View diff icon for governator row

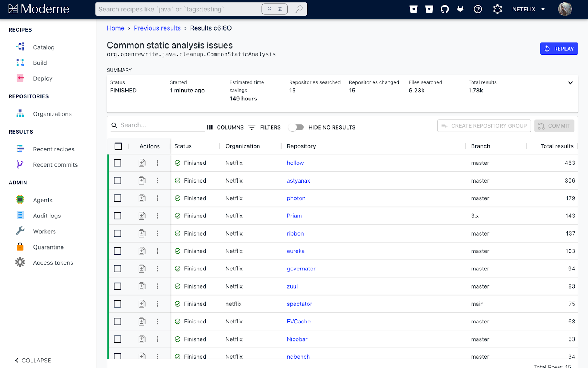(142, 269)
